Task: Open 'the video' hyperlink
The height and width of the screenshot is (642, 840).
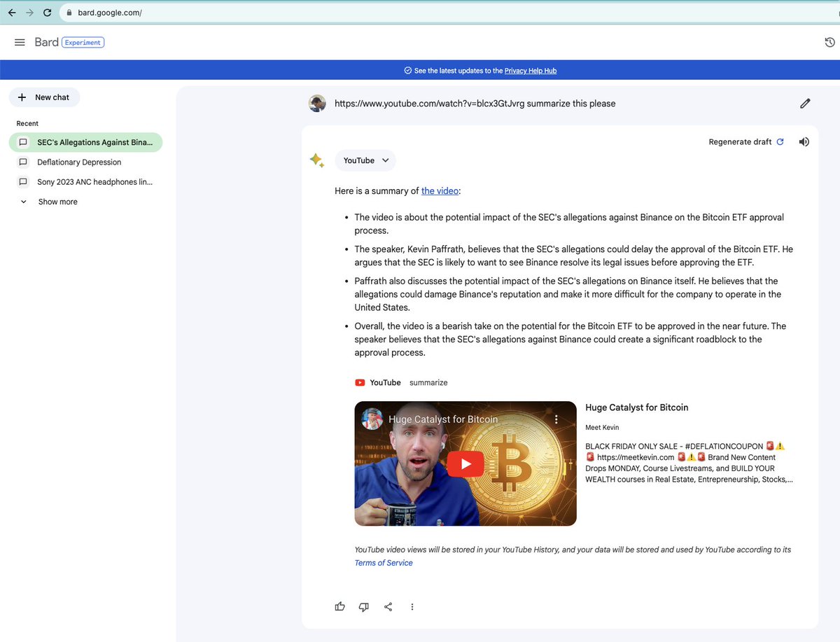Action: (440, 190)
